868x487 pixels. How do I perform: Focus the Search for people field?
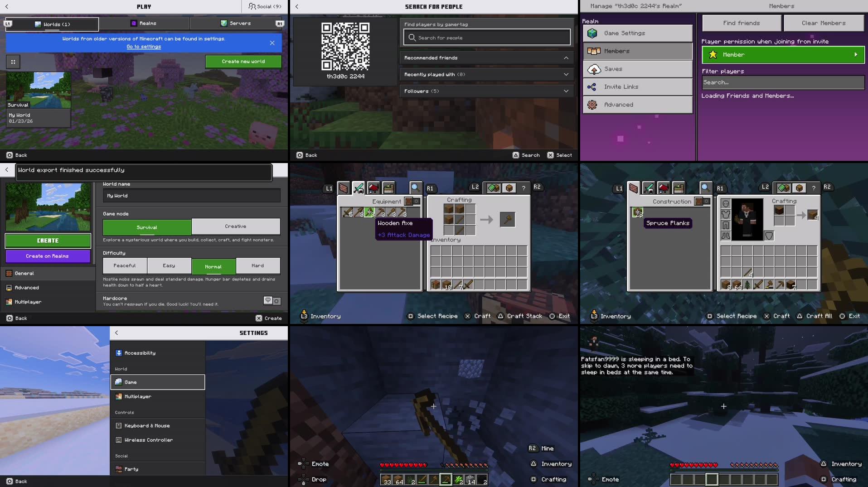click(487, 38)
